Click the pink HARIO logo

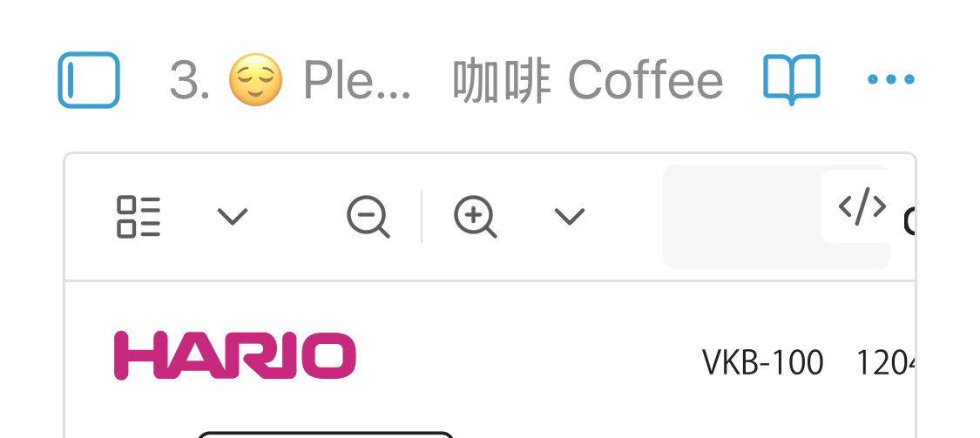click(235, 355)
